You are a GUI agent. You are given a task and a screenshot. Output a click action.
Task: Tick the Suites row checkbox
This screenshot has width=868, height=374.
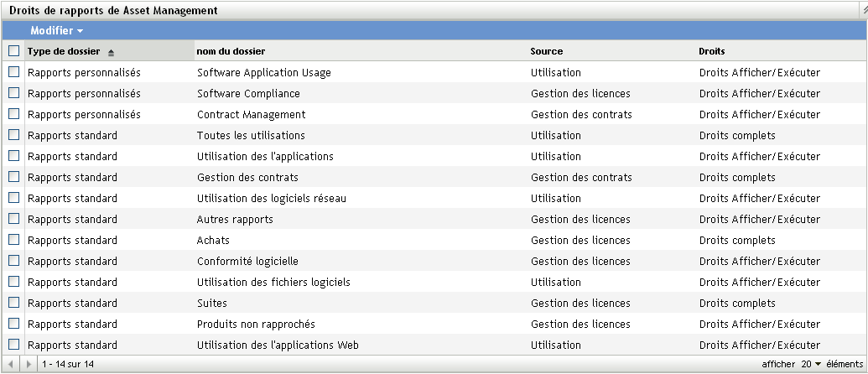click(x=13, y=303)
